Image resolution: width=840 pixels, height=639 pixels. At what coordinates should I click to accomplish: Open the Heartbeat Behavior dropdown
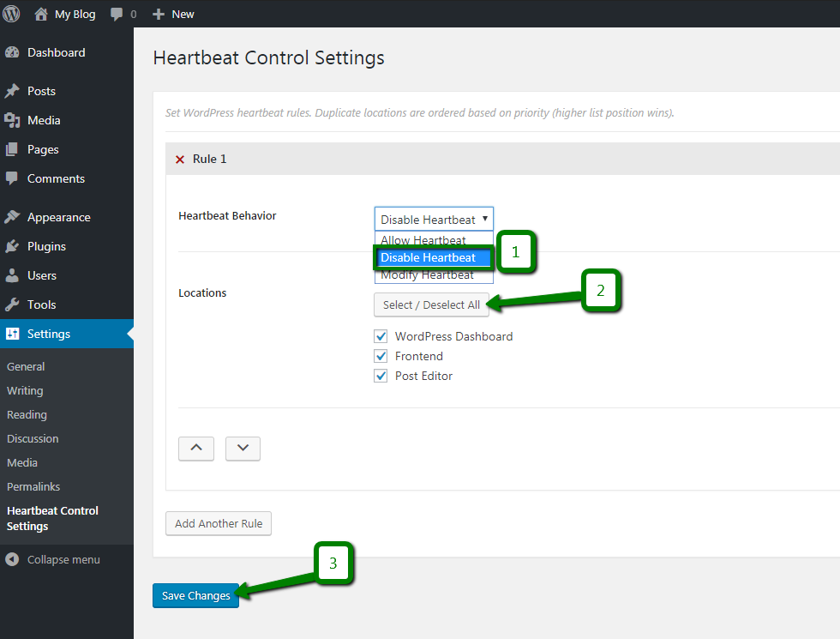coord(434,220)
